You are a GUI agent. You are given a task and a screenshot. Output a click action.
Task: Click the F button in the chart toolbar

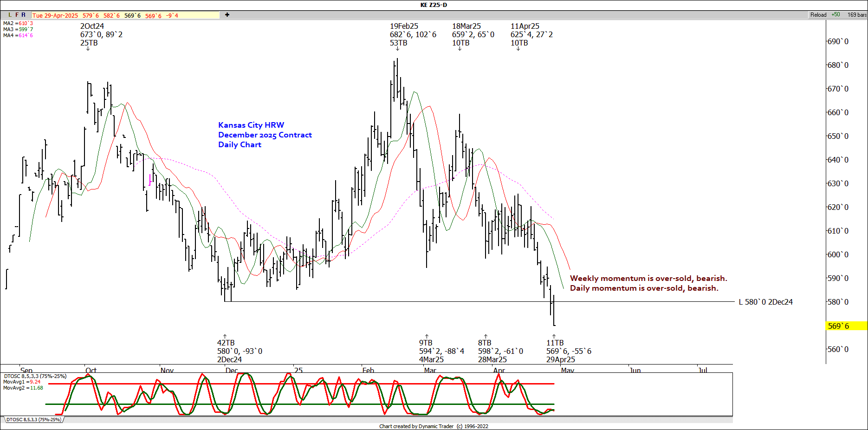17,15
